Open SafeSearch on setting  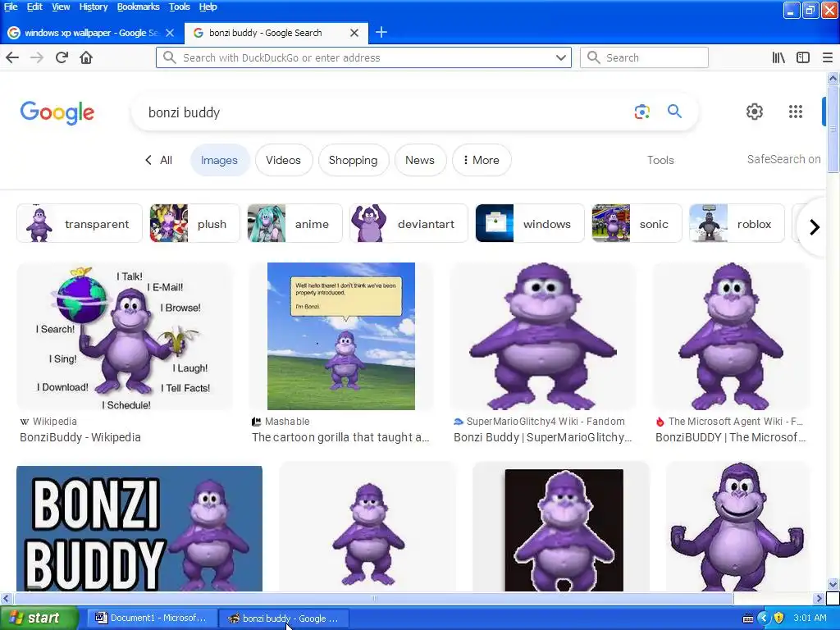click(x=783, y=159)
